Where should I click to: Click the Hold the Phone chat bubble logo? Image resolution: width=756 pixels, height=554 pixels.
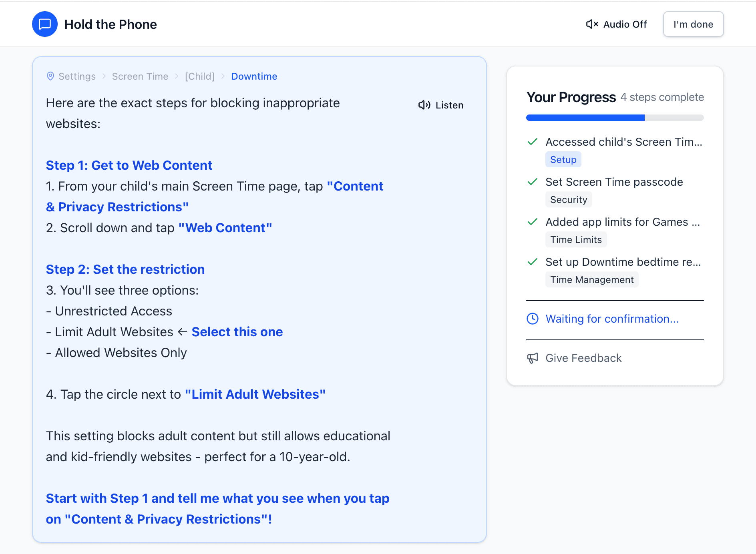[x=44, y=24]
